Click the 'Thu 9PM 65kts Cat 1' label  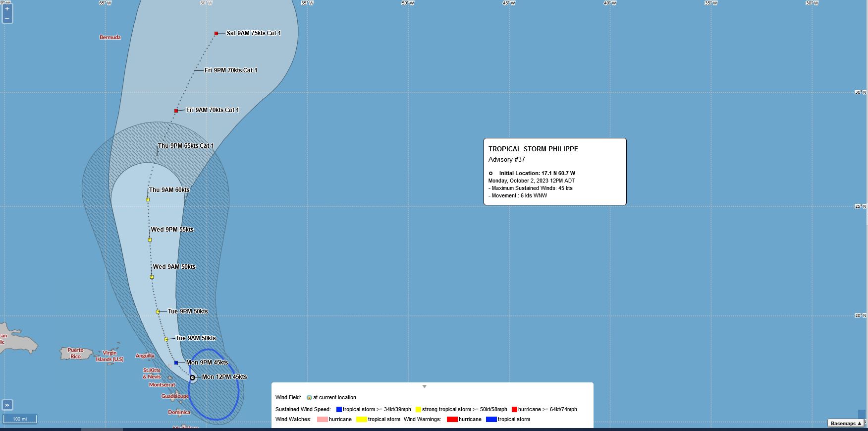[186, 146]
